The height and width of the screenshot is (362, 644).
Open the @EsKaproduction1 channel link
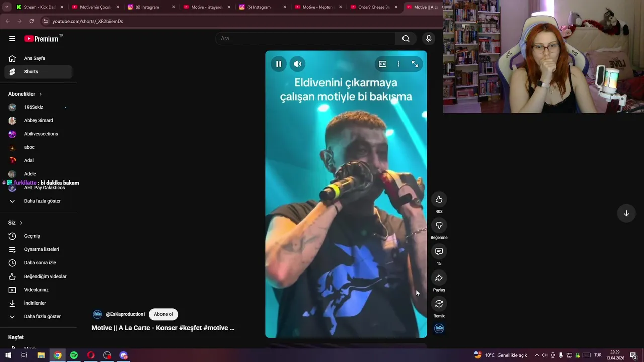pos(126,314)
